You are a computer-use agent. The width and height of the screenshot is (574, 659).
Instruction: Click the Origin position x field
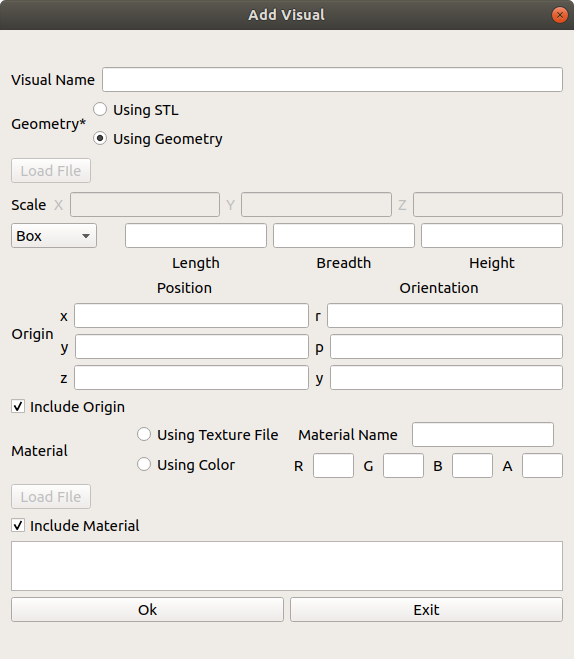tap(192, 316)
